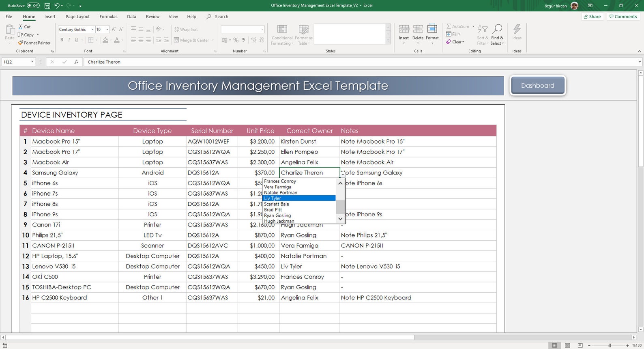The height and width of the screenshot is (349, 644).
Task: Open Find & Select tool
Action: [x=497, y=34]
